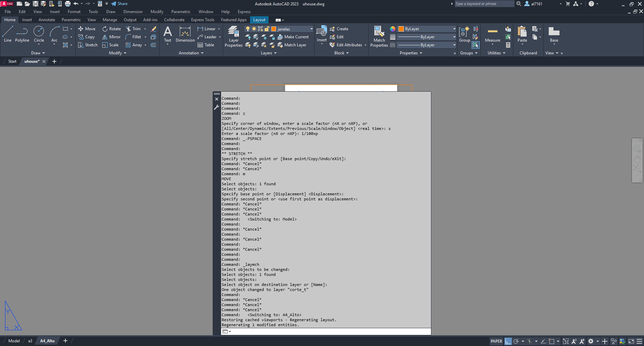This screenshot has height=346, width=644.
Task: Open the Format menu
Action: click(x=74, y=12)
